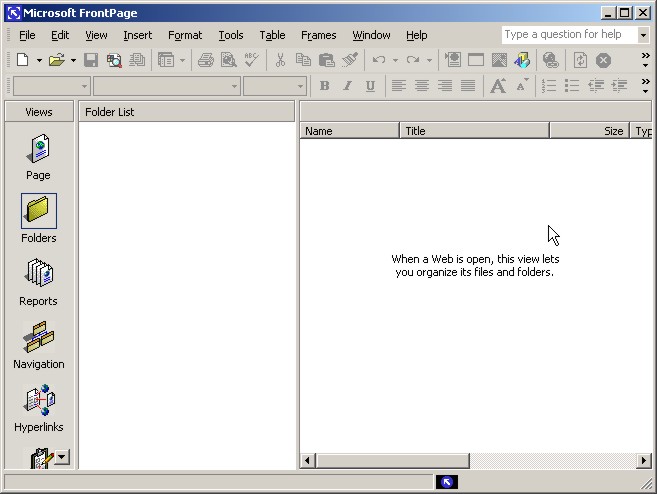Click the horizontal scrollbar right arrow
Viewport: 657px width, 494px height.
click(x=643, y=461)
